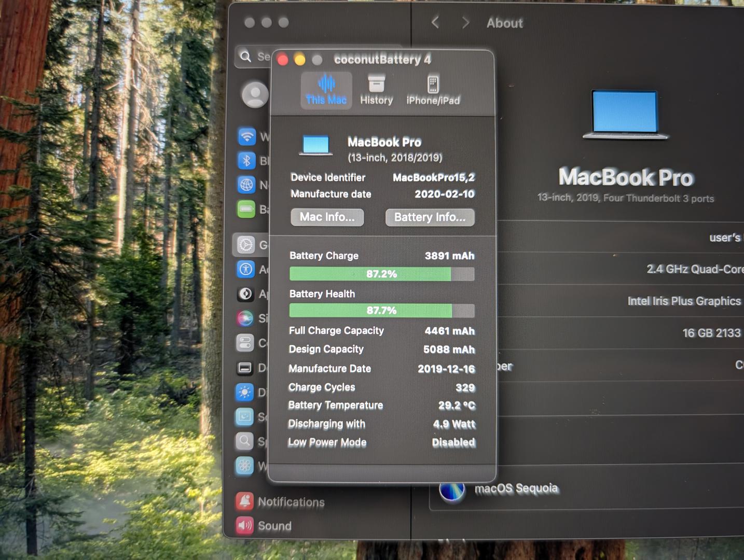Switch to This Mac tab in coconutBattery
Image resolution: width=744 pixels, height=560 pixels.
click(326, 90)
